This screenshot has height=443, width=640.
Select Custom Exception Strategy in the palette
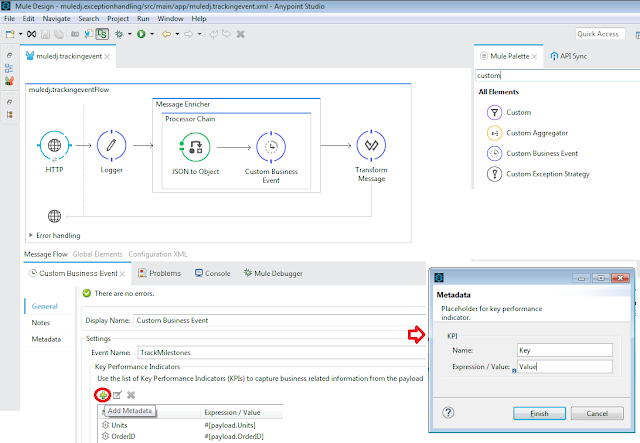pos(538,174)
